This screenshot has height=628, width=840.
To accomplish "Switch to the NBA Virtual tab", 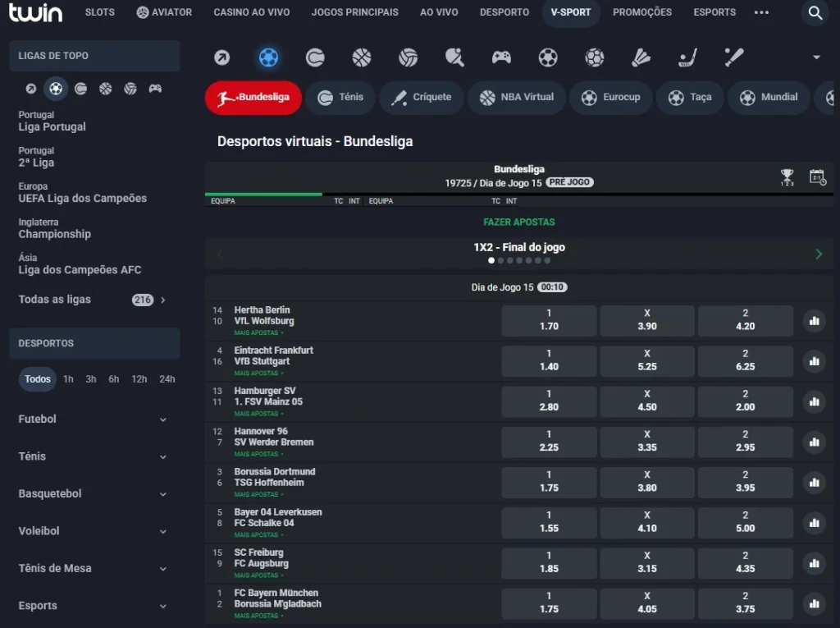I will 517,98.
